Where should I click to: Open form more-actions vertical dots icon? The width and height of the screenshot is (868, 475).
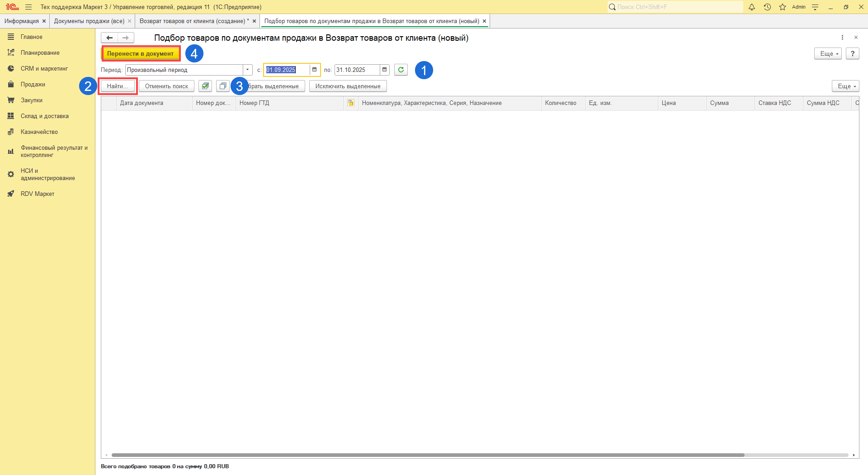tap(842, 38)
